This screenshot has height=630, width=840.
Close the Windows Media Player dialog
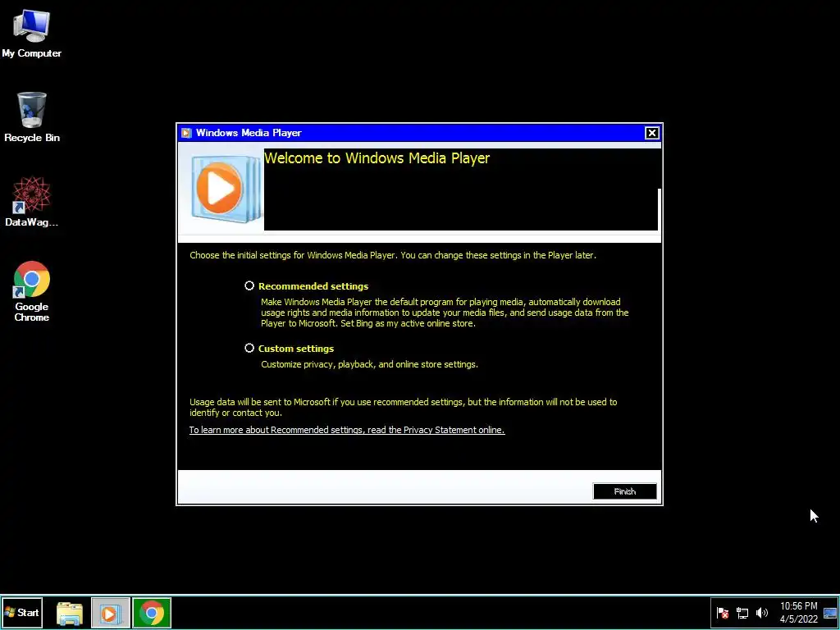[x=651, y=133]
